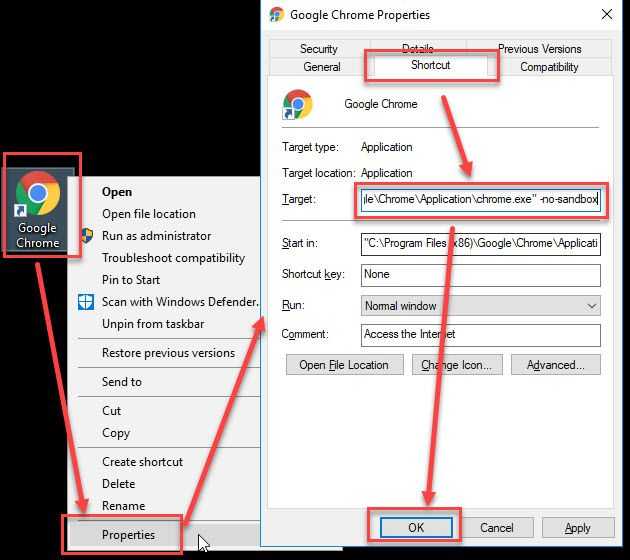Click the Windows Defender shield icon
The image size is (630, 560).
(x=86, y=302)
